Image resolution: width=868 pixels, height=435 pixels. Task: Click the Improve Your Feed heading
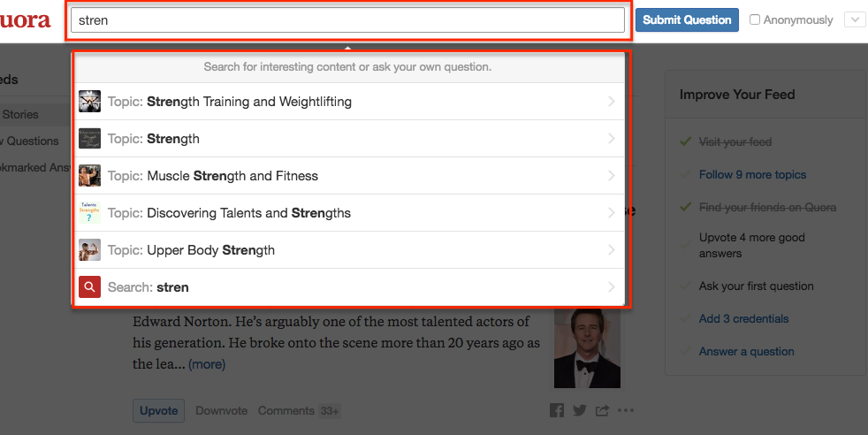tap(737, 95)
